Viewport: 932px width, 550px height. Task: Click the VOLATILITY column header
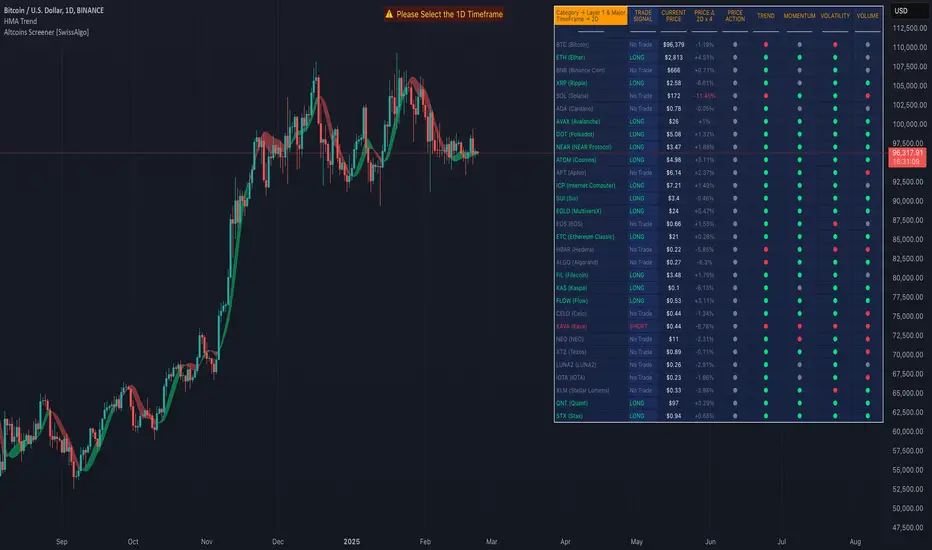(x=835, y=15)
